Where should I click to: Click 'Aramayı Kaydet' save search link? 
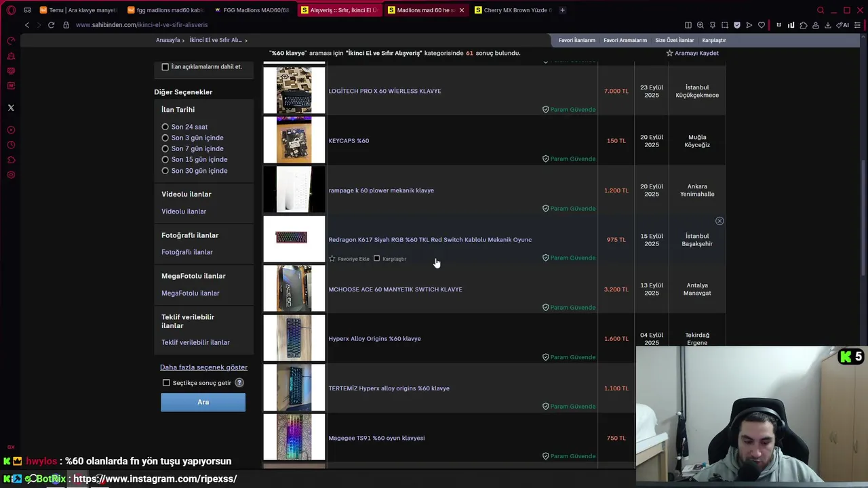692,53
